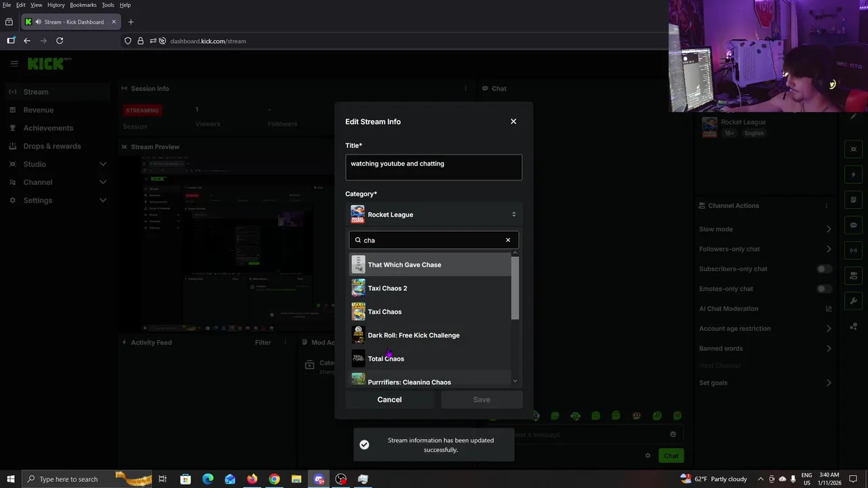Select Stream in the sidebar
The image size is (868, 488).
(58, 92)
